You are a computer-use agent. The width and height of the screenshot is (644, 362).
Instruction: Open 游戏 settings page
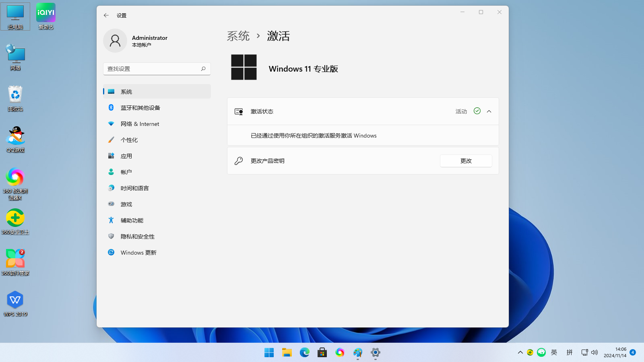(x=157, y=204)
